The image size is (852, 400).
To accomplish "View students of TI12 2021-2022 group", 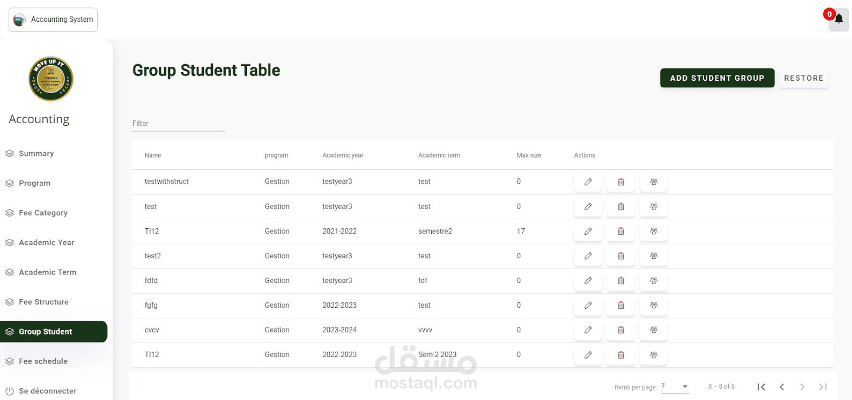I will 654,232.
